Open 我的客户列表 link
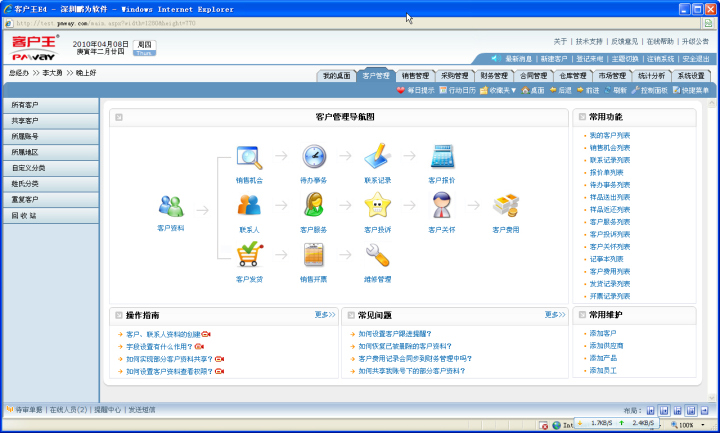Screen dimensions: 720x433 [x=609, y=135]
